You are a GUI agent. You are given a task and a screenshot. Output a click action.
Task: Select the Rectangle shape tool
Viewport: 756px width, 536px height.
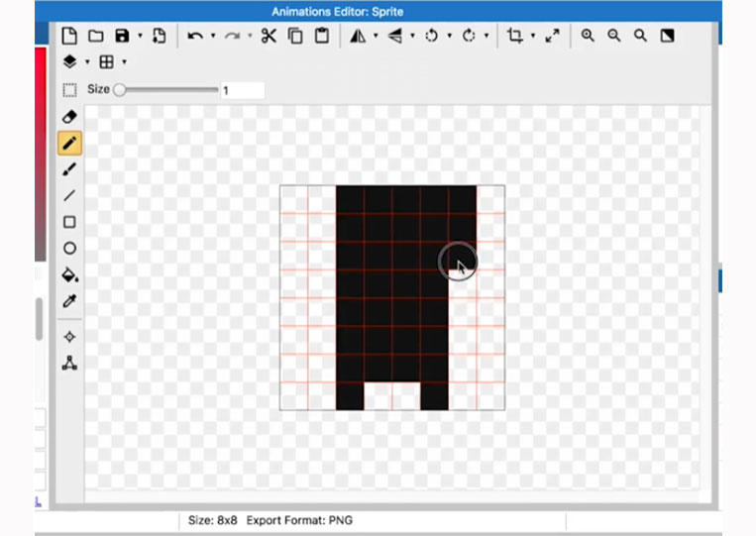[x=69, y=222]
